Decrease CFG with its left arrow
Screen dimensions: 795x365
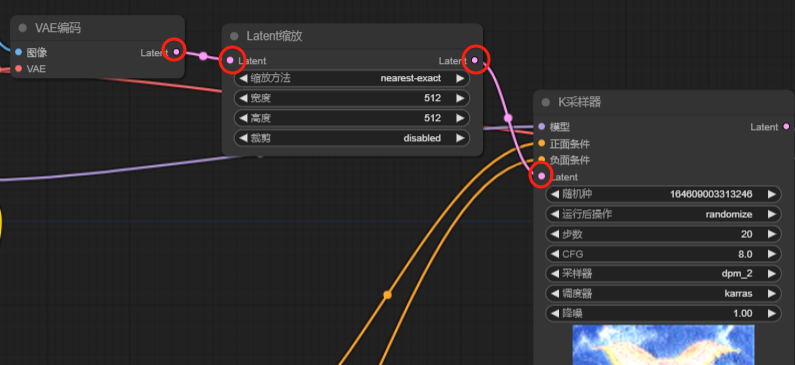[x=555, y=254]
